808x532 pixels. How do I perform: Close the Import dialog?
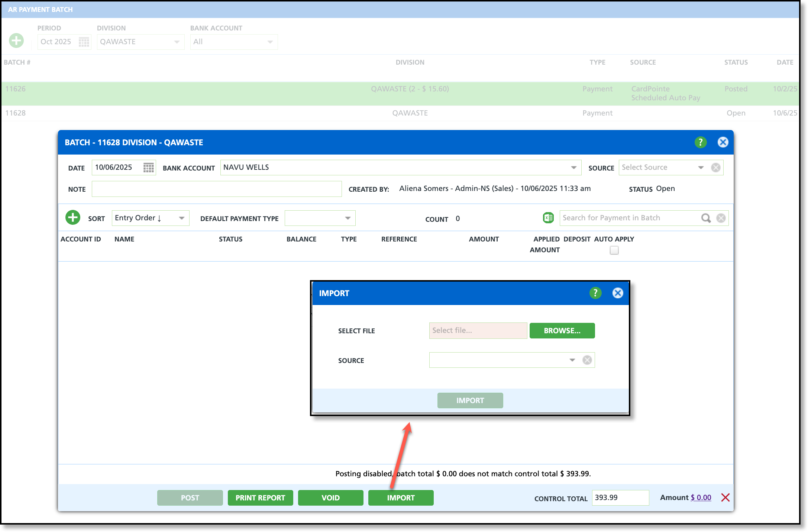[x=618, y=293]
